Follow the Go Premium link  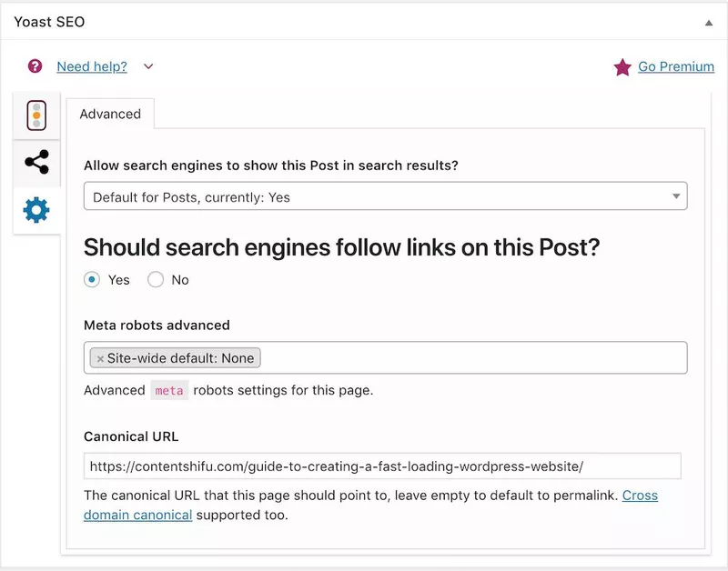point(676,66)
